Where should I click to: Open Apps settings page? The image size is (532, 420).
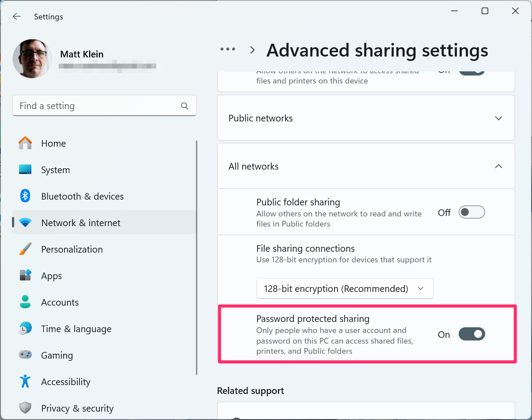coord(104,276)
